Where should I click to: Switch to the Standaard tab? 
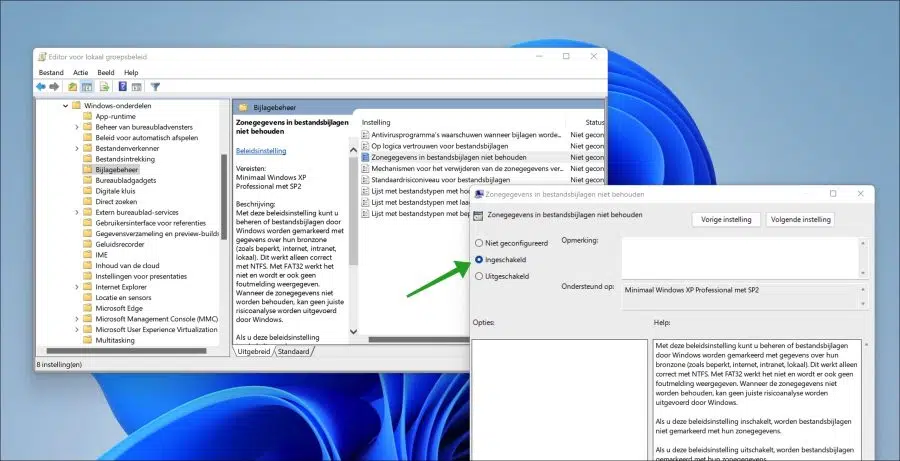tap(293, 351)
